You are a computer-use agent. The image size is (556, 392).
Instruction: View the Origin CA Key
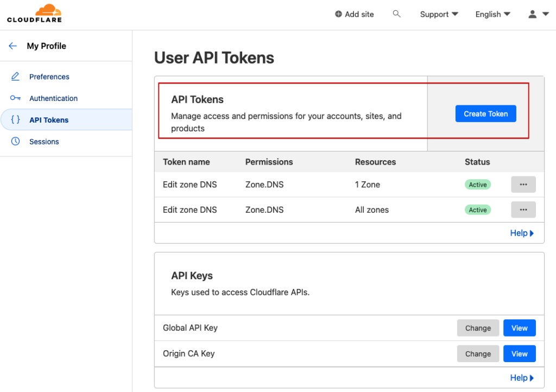click(x=519, y=353)
